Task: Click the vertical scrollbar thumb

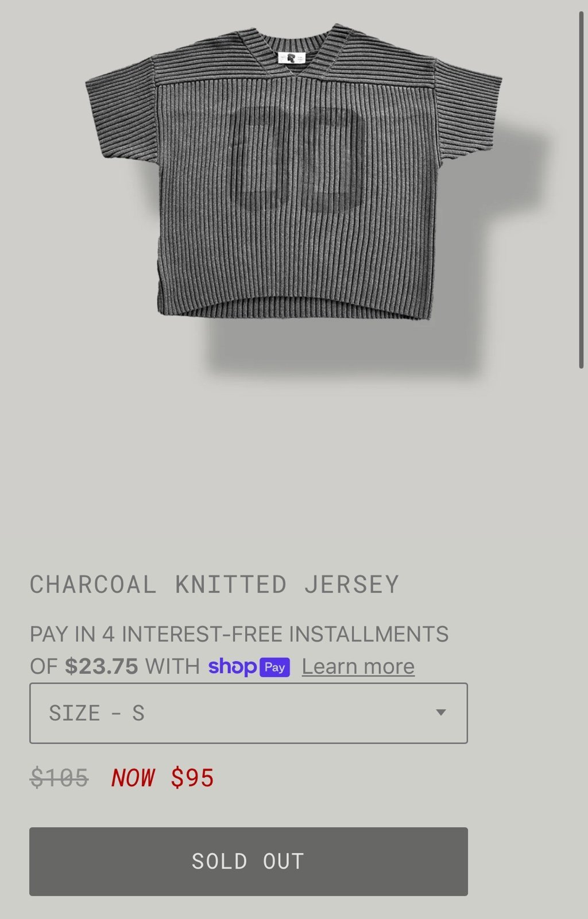Action: [x=581, y=190]
